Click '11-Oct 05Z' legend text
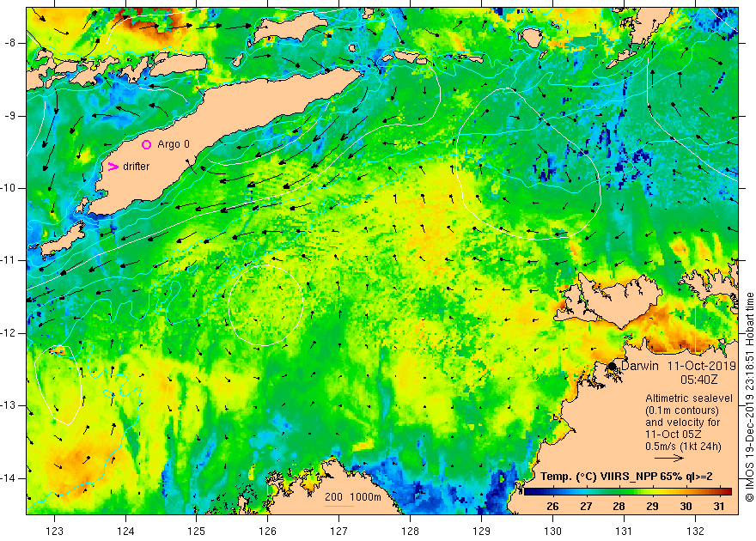Viewport: 756px width, 541px height. pyautogui.click(x=674, y=435)
